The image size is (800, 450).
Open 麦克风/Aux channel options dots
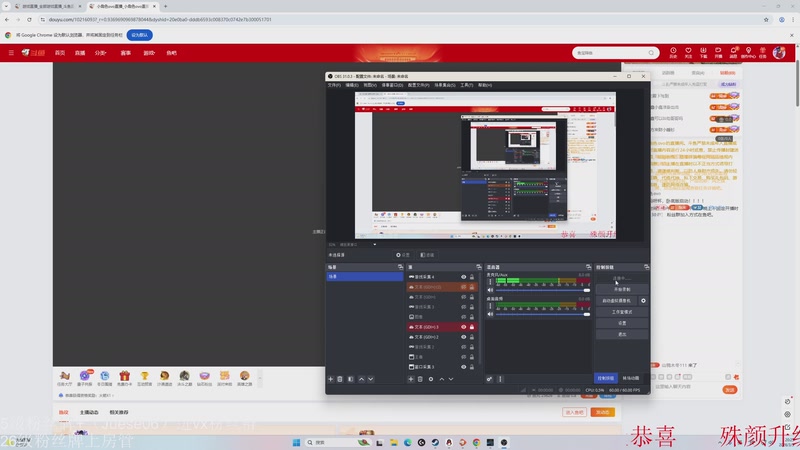tap(490, 281)
